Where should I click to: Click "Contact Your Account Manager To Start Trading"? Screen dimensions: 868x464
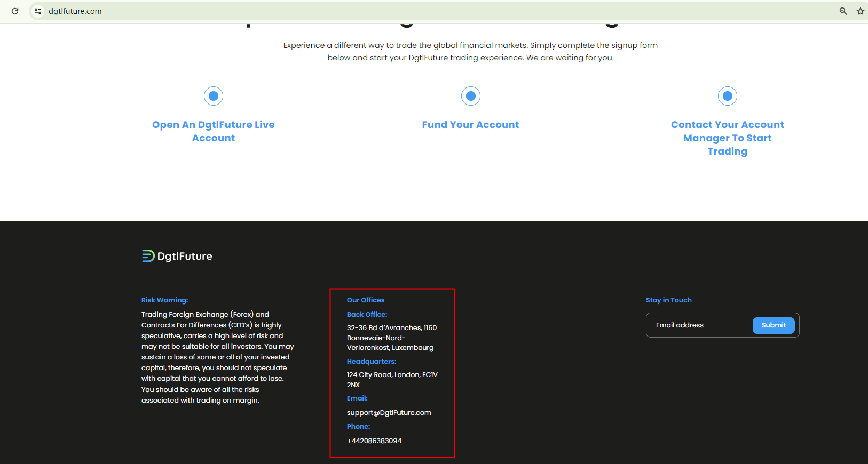pyautogui.click(x=727, y=138)
